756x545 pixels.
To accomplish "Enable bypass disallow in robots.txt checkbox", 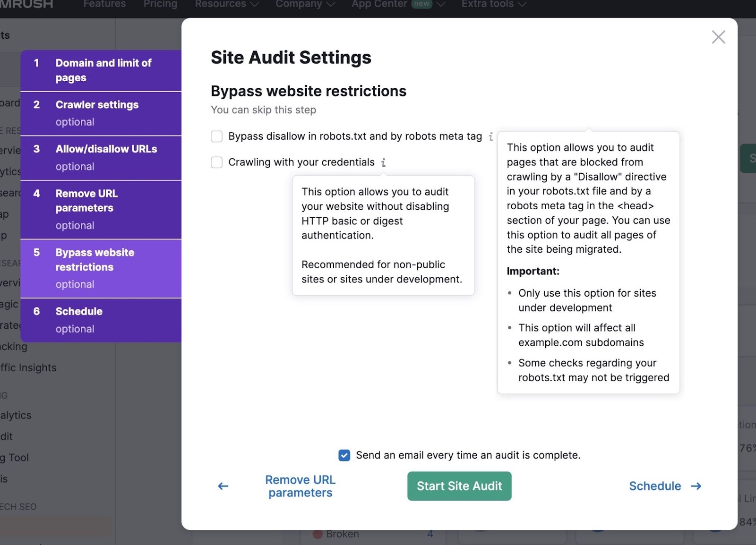I will [x=216, y=136].
